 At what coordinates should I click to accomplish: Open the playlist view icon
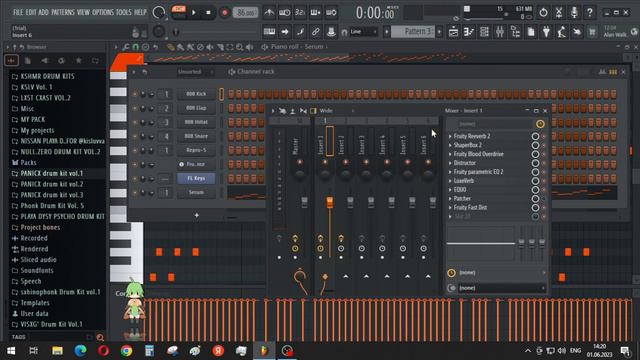point(453,32)
